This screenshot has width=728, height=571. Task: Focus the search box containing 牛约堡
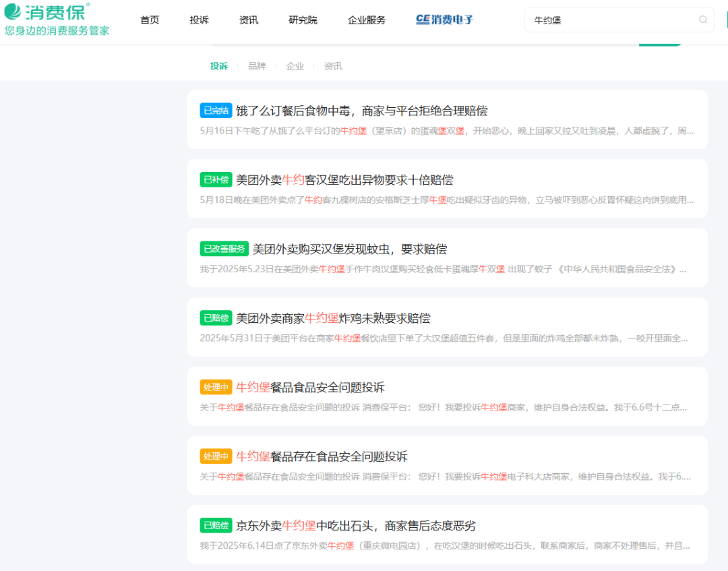point(619,20)
